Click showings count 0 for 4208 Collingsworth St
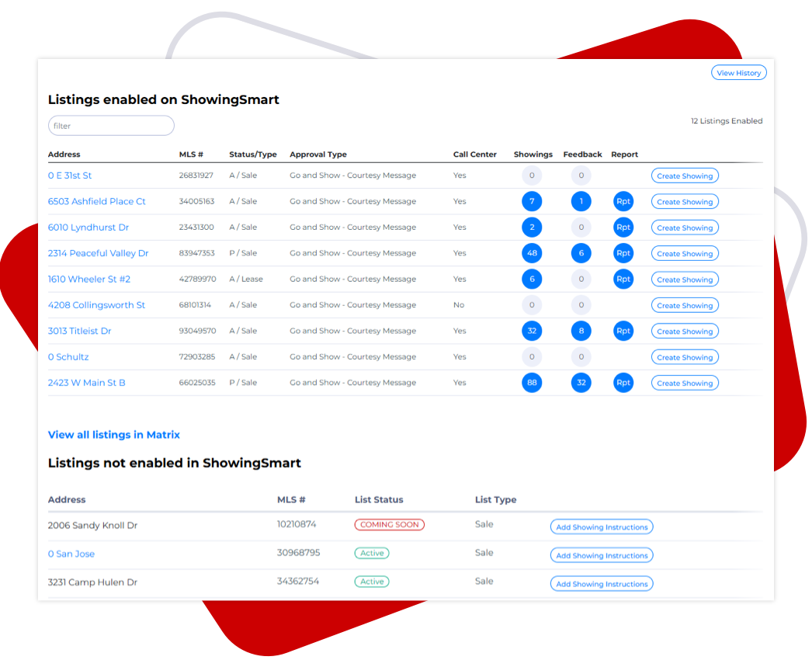Image resolution: width=812 pixels, height=660 pixels. [532, 305]
